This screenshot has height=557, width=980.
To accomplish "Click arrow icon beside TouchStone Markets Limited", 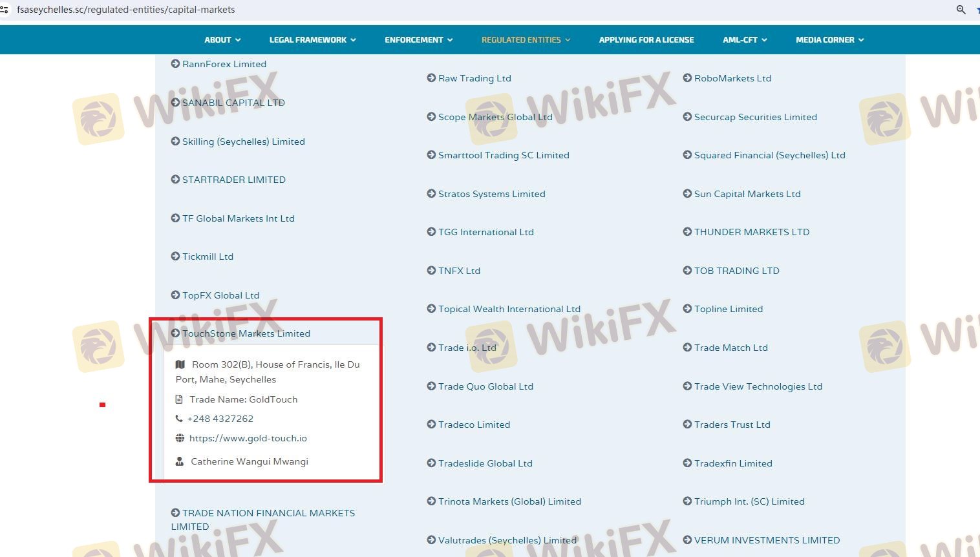I will [x=175, y=333].
